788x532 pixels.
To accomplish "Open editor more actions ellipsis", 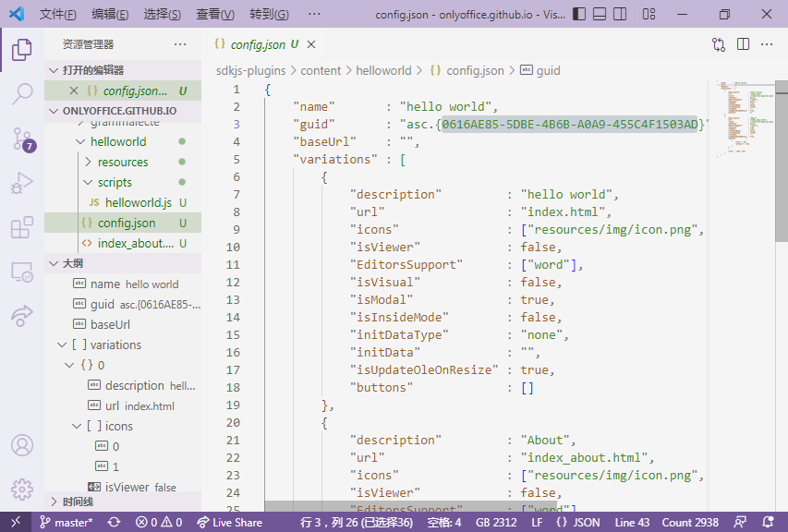I will 767,44.
